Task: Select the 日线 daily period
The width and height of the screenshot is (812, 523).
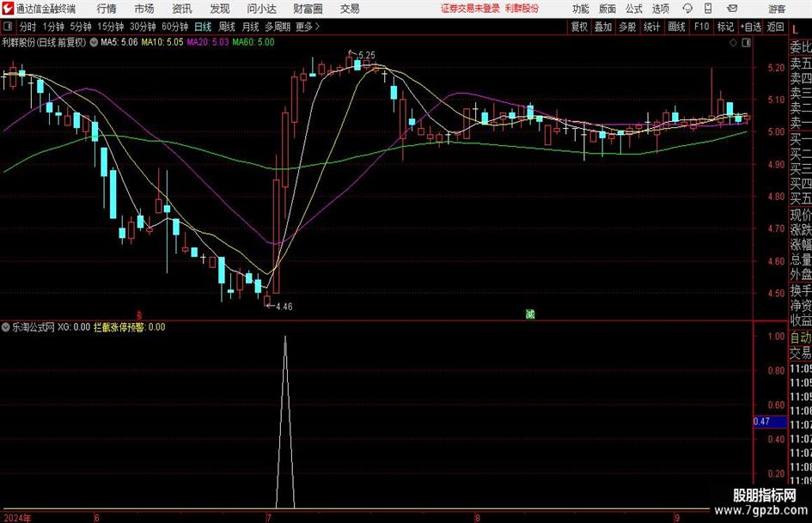Action: (x=203, y=27)
